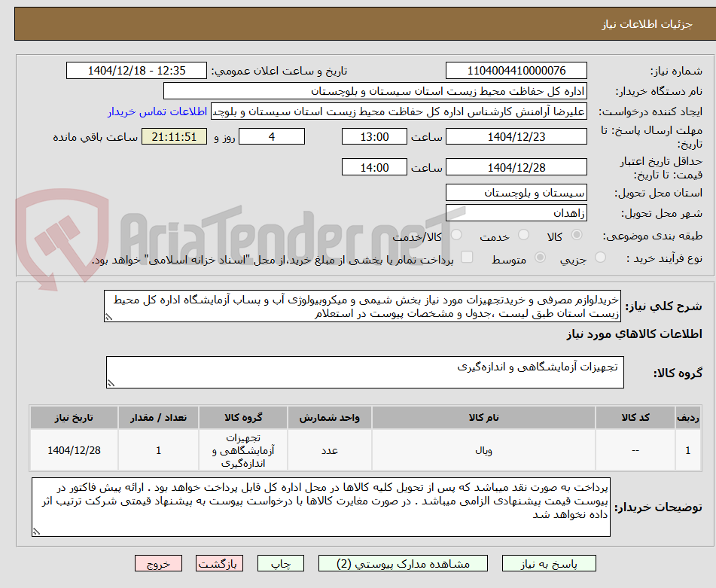Click the تاریخ نیاز column header
716x588 pixels.
pos(74,418)
